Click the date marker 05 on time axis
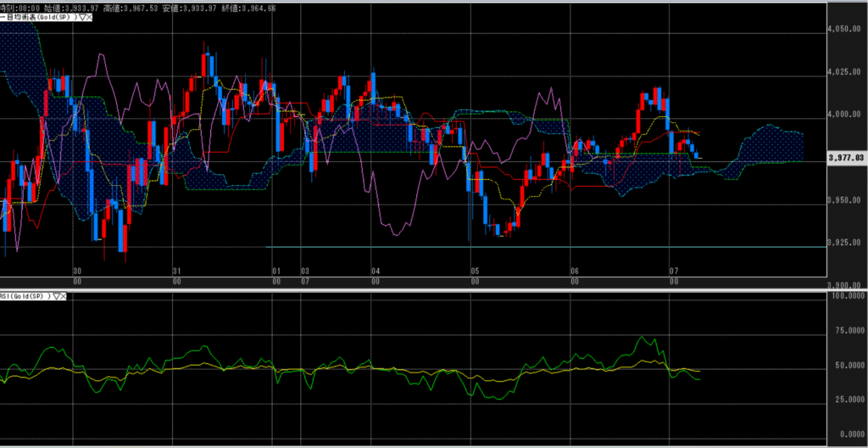Screen dimensions: 868x448 [x=475, y=272]
